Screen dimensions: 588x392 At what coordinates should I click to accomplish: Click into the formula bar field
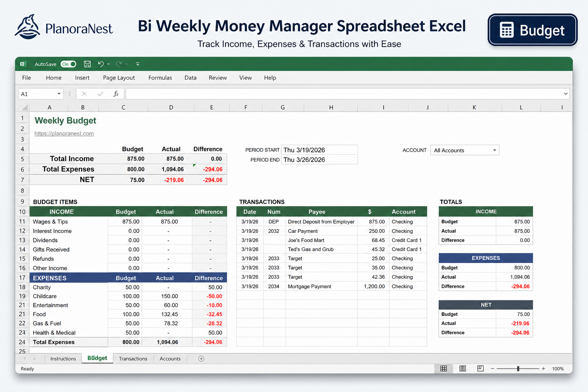[344, 94]
